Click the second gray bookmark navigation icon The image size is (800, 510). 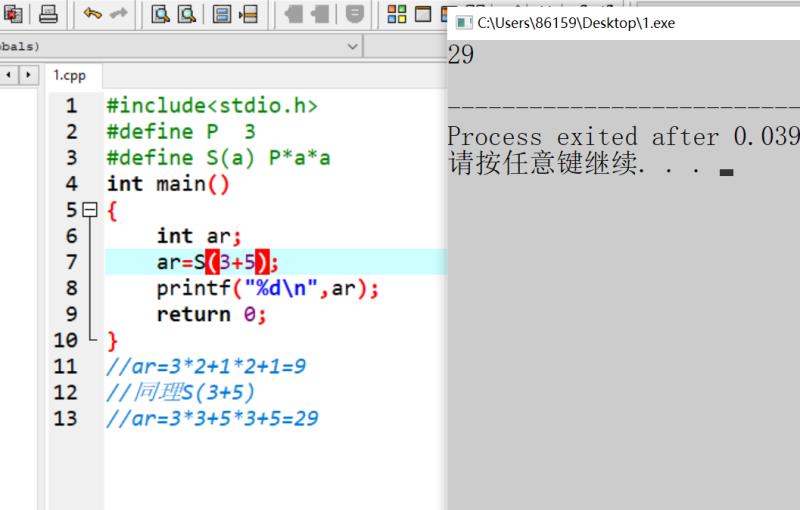(x=320, y=14)
